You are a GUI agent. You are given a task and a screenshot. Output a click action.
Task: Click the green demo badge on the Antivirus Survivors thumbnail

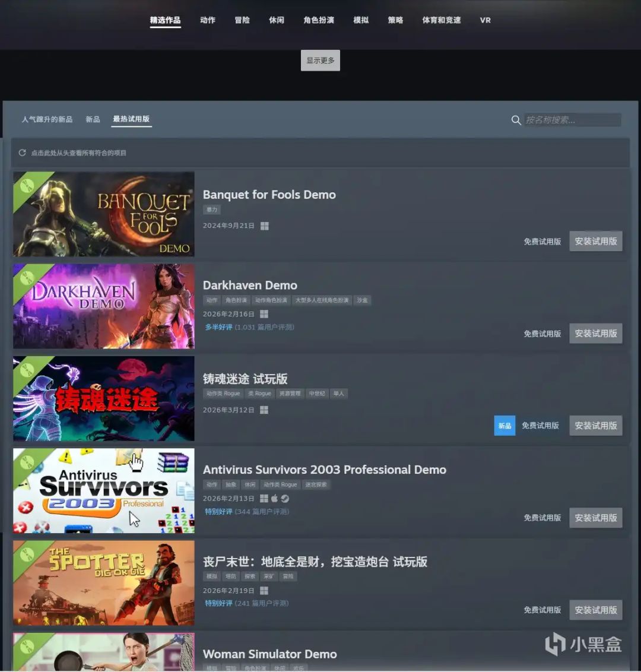[x=27, y=462]
